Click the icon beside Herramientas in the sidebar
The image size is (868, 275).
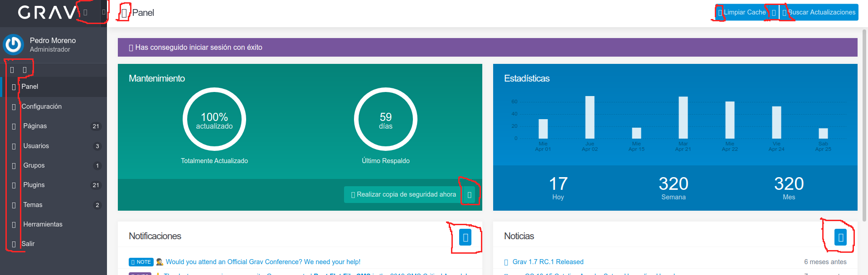point(14,225)
